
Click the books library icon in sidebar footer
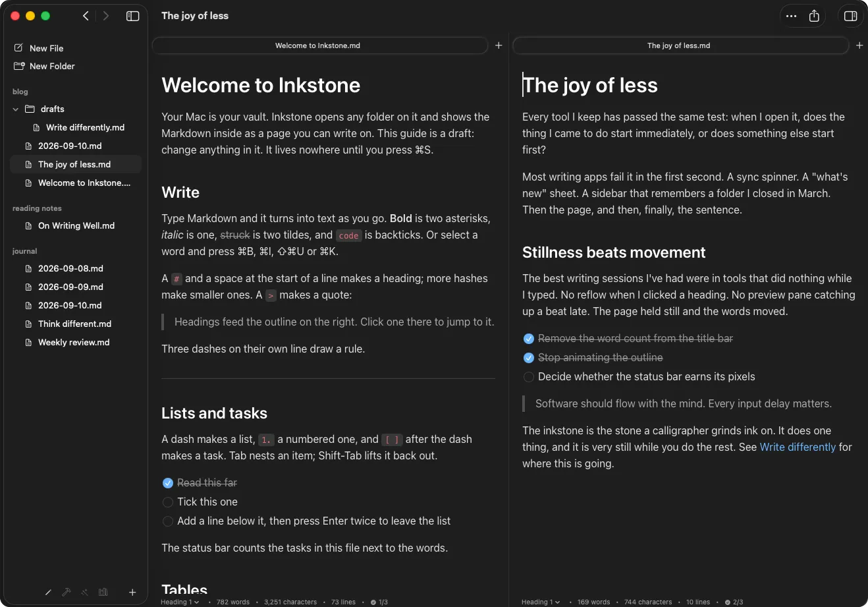pos(103,593)
